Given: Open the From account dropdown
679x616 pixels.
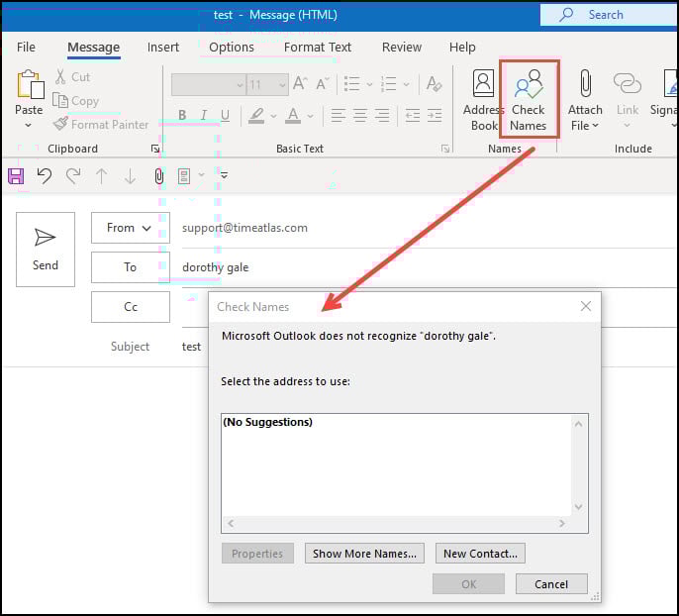Looking at the screenshot, I should (131, 228).
